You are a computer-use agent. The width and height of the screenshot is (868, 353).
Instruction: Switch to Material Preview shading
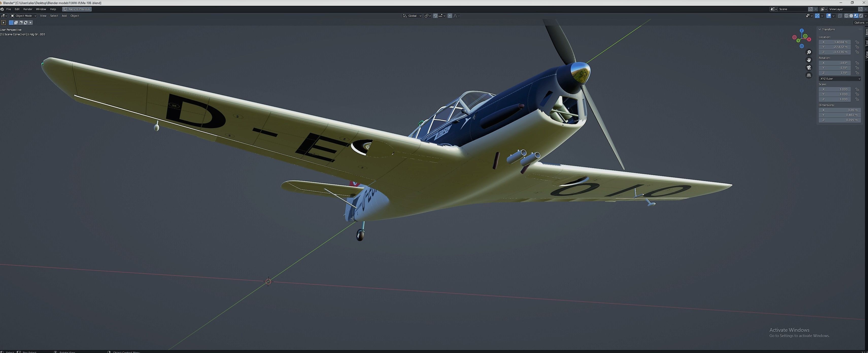[x=856, y=16]
